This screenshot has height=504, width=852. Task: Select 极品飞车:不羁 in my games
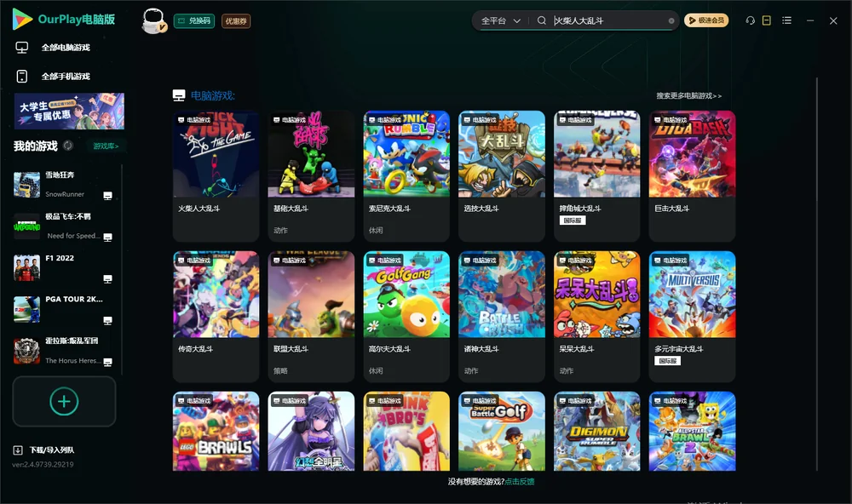pos(64,226)
